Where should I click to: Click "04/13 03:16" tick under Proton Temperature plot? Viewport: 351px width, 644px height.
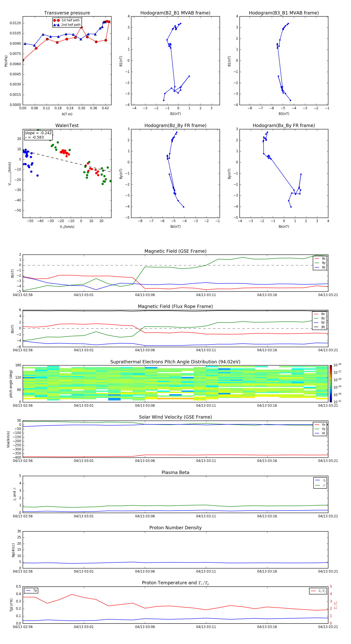point(267,627)
